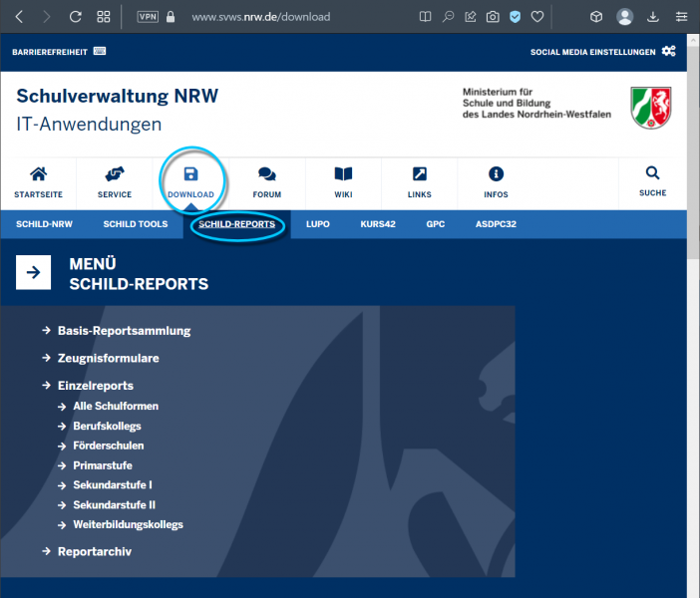This screenshot has width=700, height=598.
Task: Click the padlock site security icon
Action: point(171,17)
